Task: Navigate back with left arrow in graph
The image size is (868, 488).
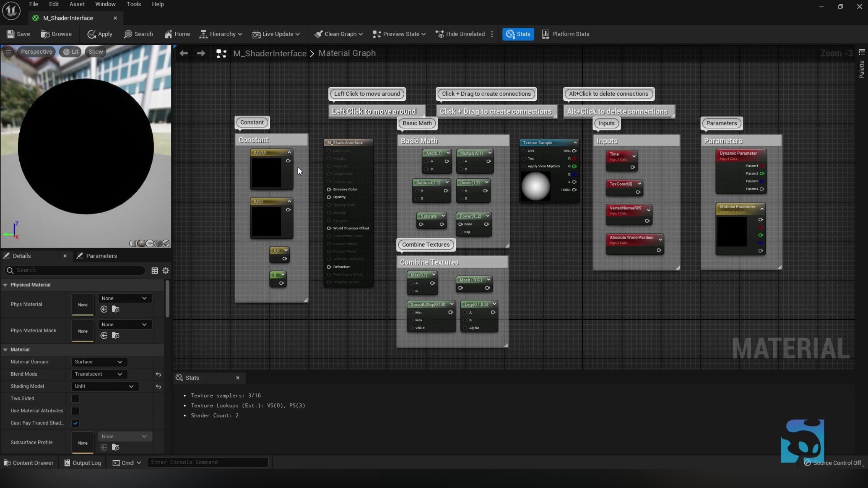Action: coord(184,53)
